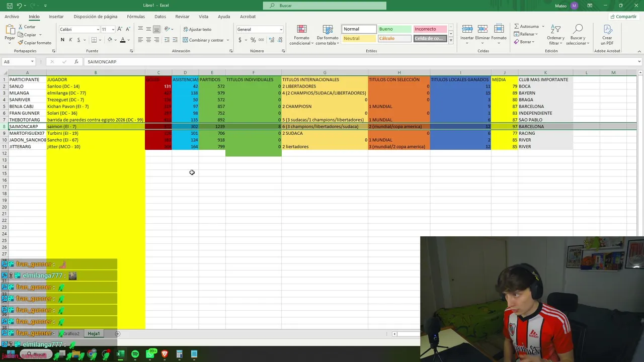This screenshot has width=644, height=362.
Task: Open Insert Function fx dialog
Action: pyautogui.click(x=76, y=62)
